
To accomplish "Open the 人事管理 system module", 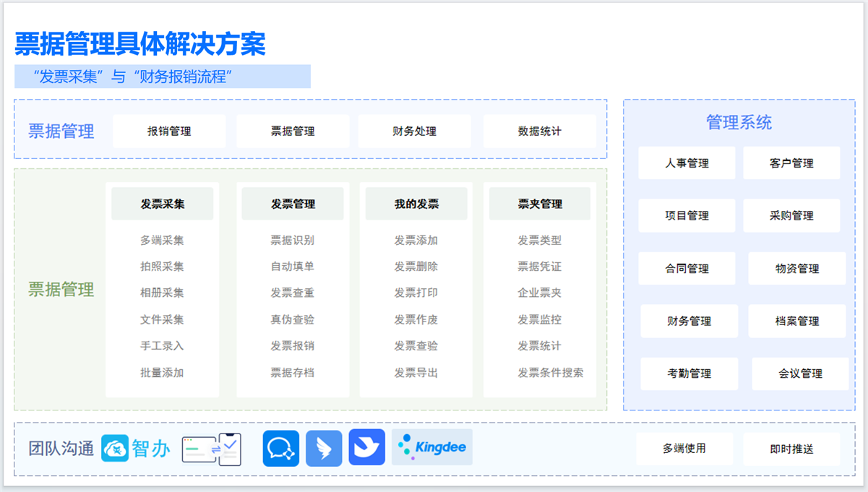I will (687, 163).
